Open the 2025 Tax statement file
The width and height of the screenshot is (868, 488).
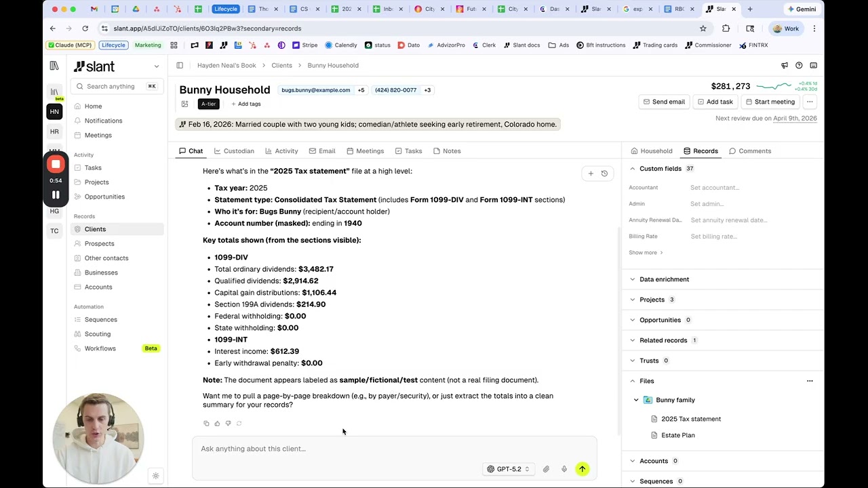[x=691, y=419]
